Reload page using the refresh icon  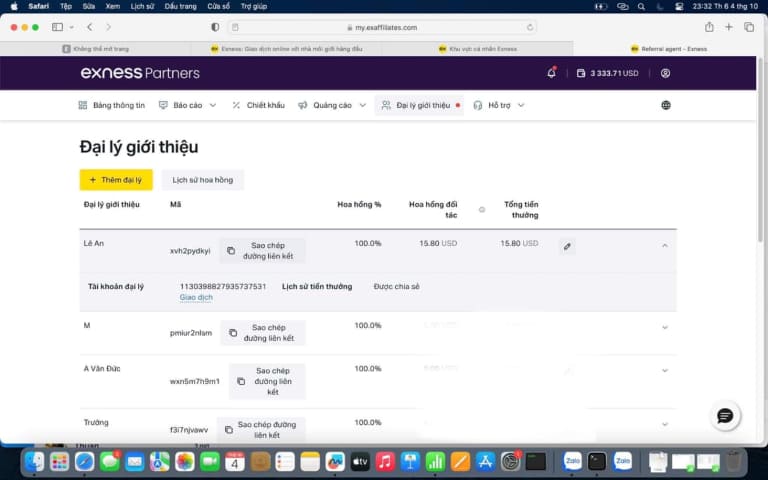coord(530,27)
